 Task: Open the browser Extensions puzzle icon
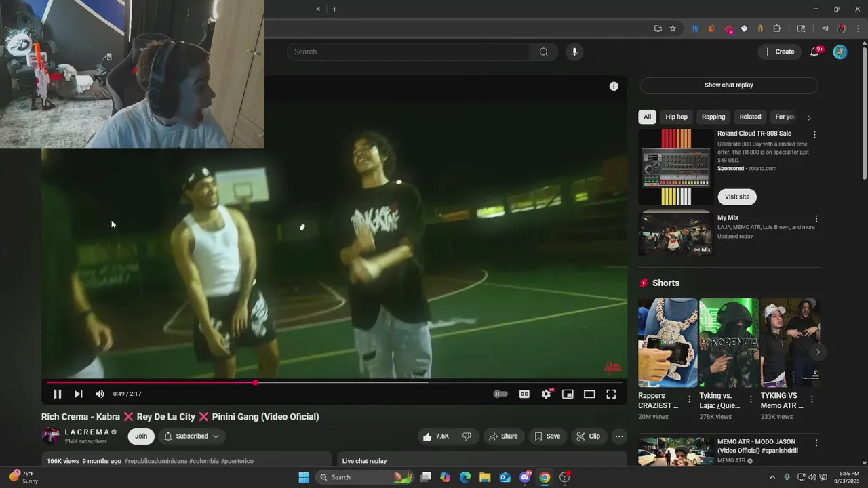[777, 28]
